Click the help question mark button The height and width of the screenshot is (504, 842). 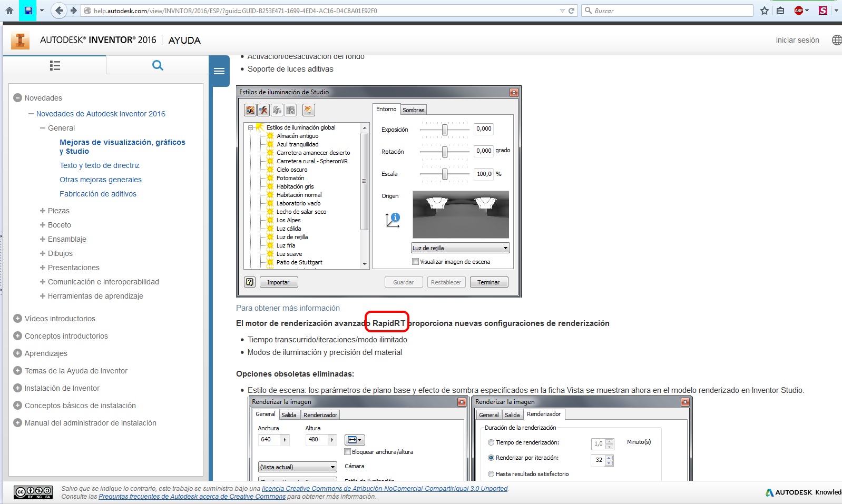250,282
